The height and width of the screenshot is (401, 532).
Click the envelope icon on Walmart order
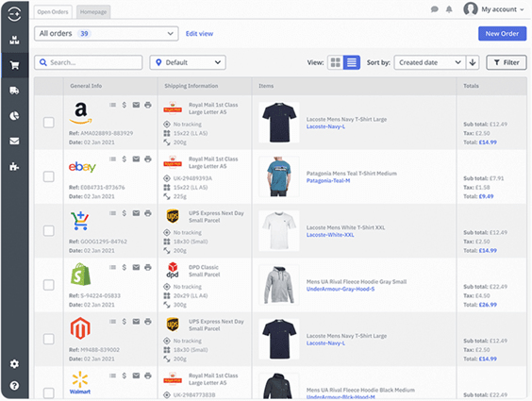click(x=136, y=376)
